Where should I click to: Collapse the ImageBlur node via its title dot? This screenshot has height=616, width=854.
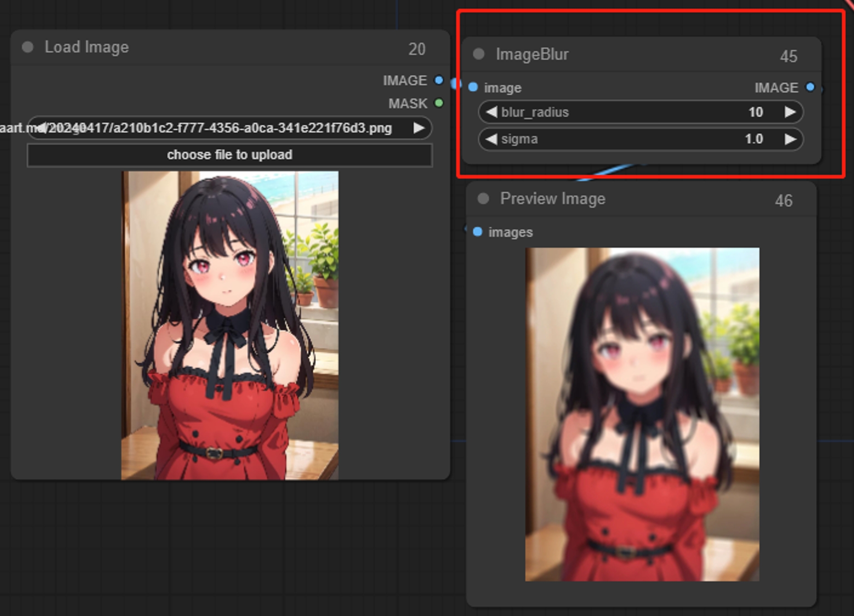pos(479,54)
